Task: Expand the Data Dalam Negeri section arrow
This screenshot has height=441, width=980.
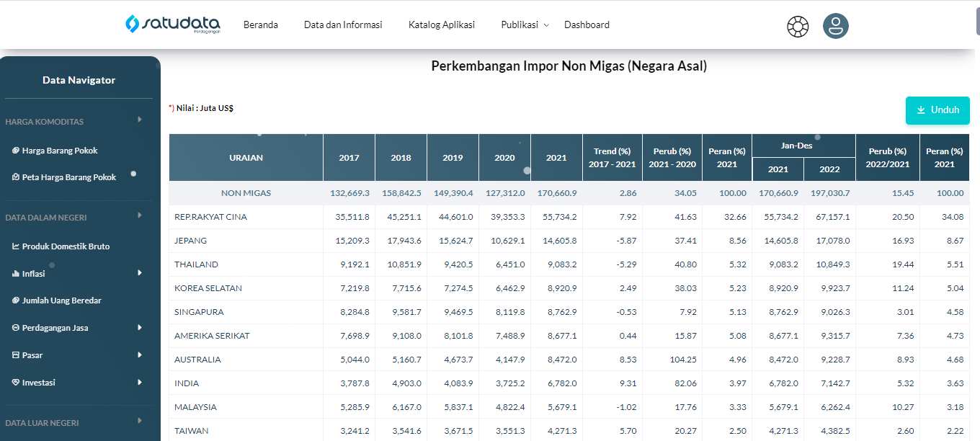Action: pos(140,215)
